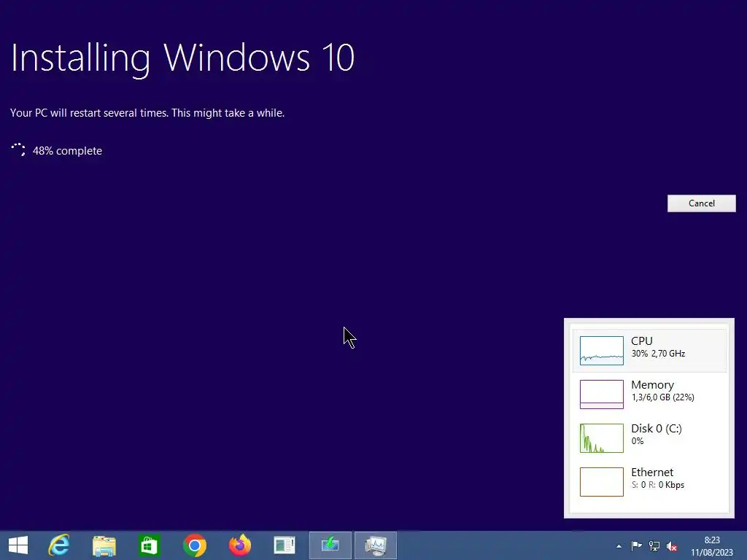This screenshot has height=560, width=747.
Task: Select the Ethernet entry
Action: point(649,482)
